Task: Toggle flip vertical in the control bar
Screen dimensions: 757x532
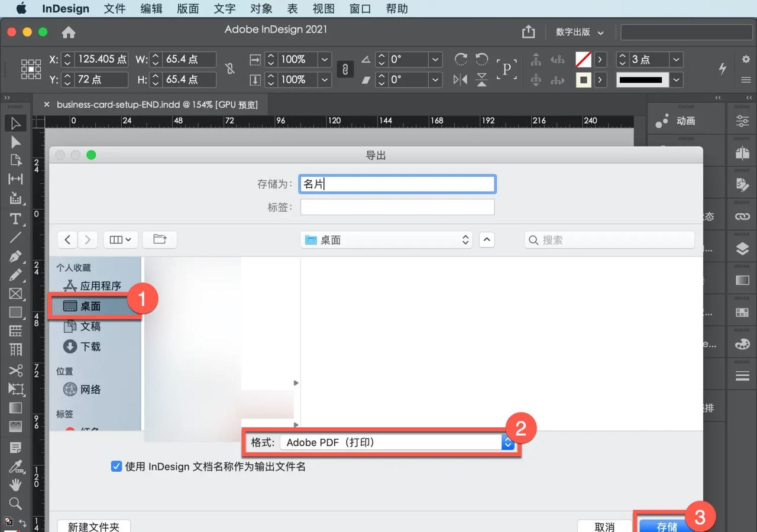Action: [x=482, y=79]
